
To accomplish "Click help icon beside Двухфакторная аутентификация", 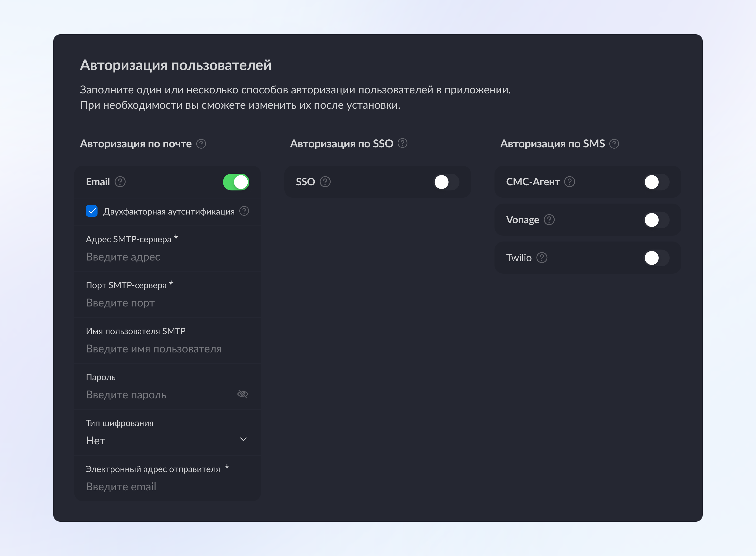I will (x=244, y=211).
